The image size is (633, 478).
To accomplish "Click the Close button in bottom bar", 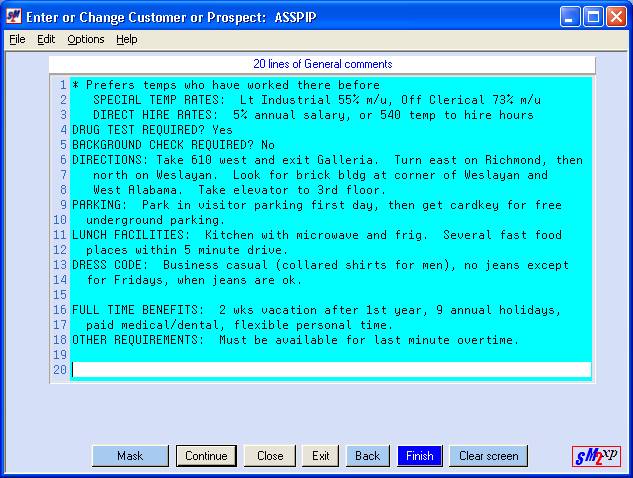I will coord(270,456).
